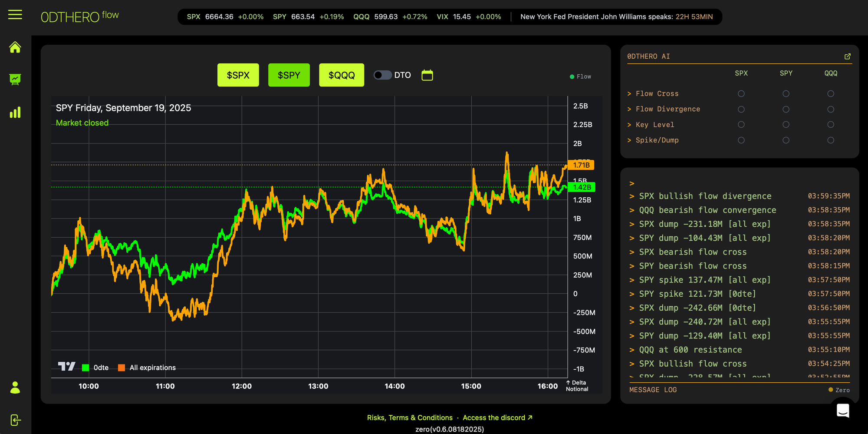Open Risks, Terms & Conditions link
The width and height of the screenshot is (868, 434).
pyautogui.click(x=409, y=417)
